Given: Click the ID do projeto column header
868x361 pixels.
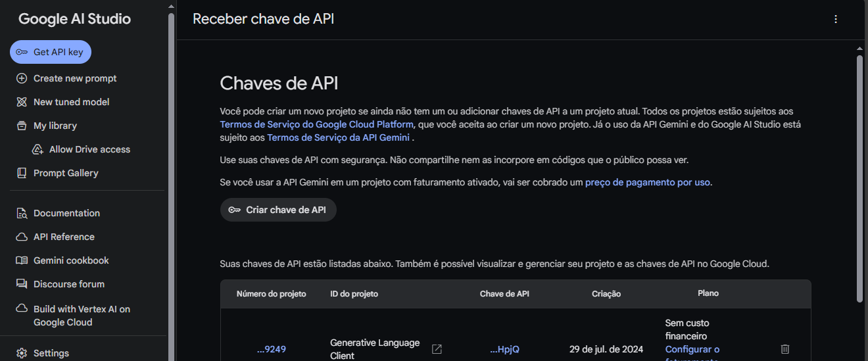Looking at the screenshot, I should pos(354,294).
